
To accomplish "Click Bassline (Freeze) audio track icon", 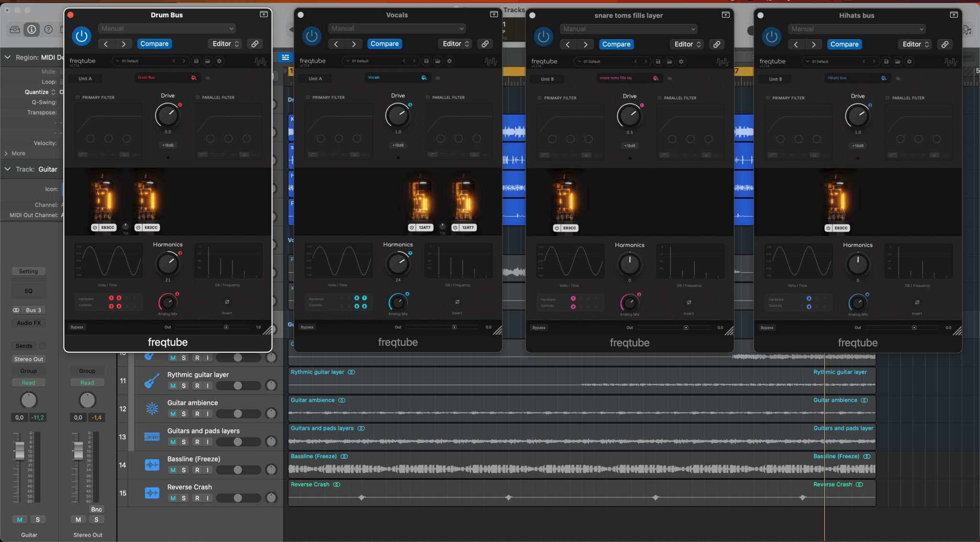I will (152, 465).
